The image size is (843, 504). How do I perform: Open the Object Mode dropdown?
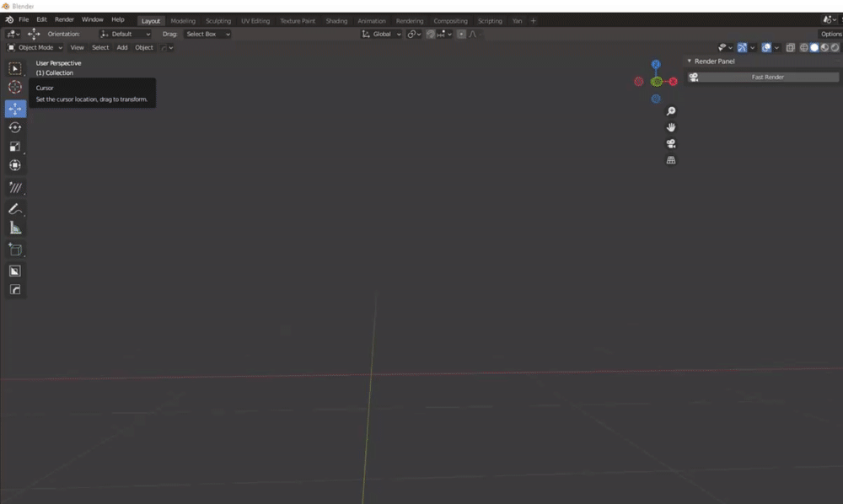tap(35, 48)
